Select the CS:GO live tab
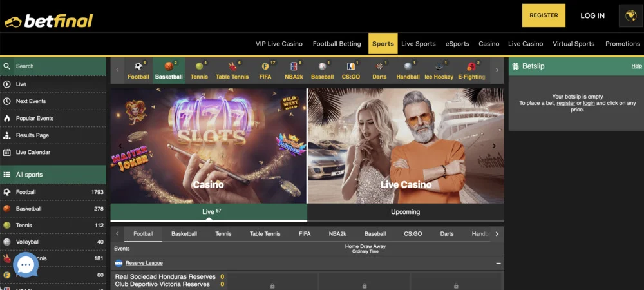The image size is (644, 290). [x=413, y=234]
